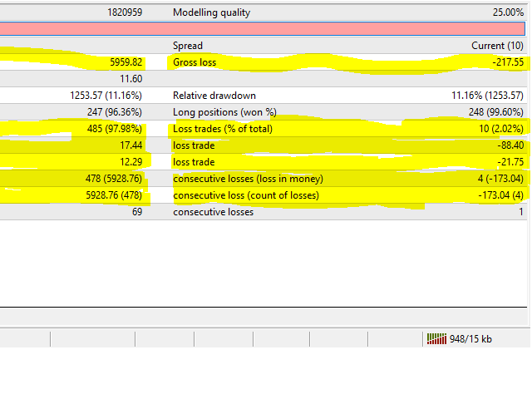
Task: Select the Current (10) spread value
Action: coord(497,46)
